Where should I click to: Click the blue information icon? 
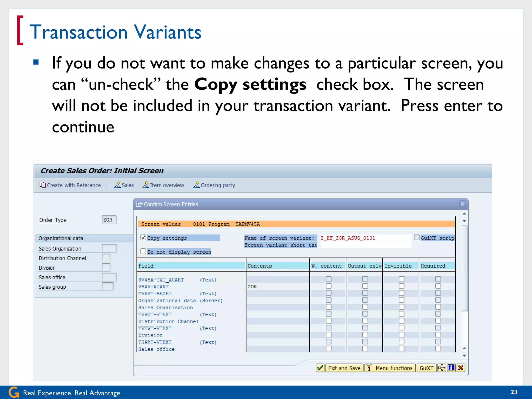coord(451,368)
